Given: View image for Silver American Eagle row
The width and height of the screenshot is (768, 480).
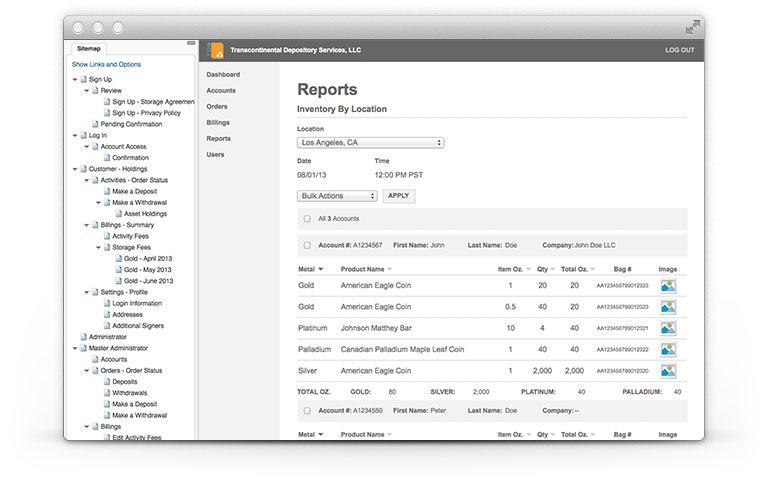Looking at the screenshot, I should [668, 371].
